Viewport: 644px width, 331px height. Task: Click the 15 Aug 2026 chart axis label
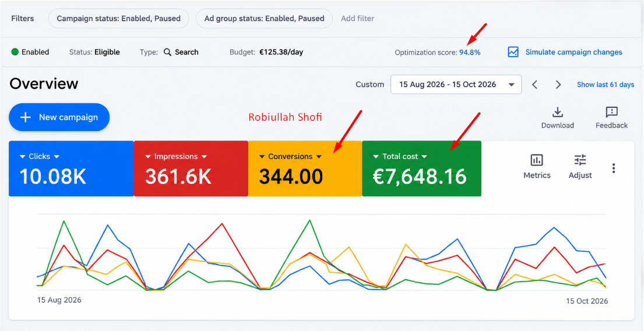[x=59, y=300]
